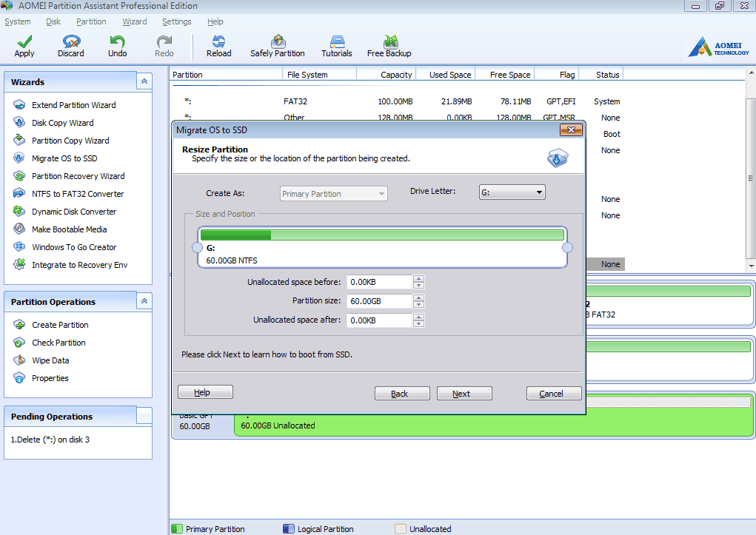Increase Unallocated space after value
The image size is (756, 535).
pos(419,317)
